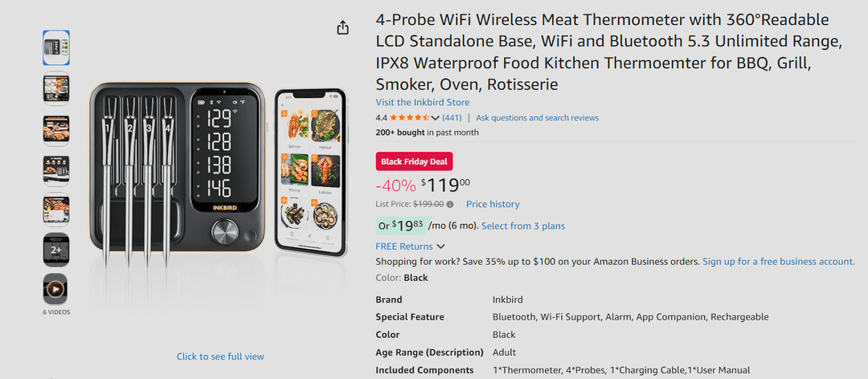This screenshot has height=379, width=868.
Task: Open the videos thumbnail with play icon
Action: [55, 289]
